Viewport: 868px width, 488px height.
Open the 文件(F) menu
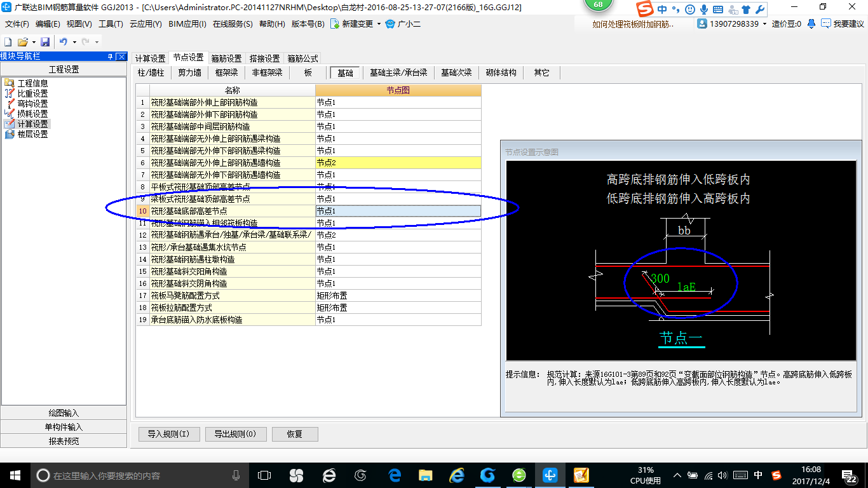click(x=17, y=24)
